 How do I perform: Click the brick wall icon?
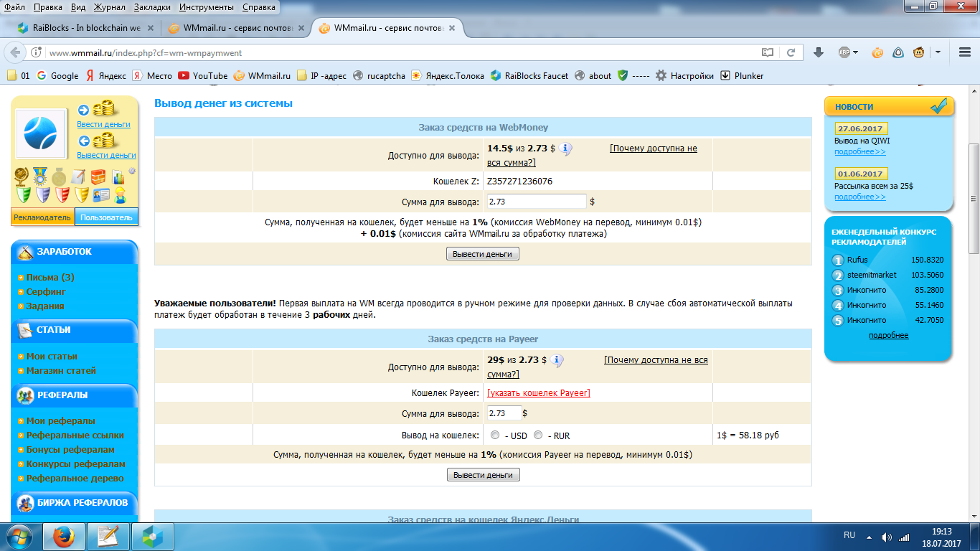98,176
